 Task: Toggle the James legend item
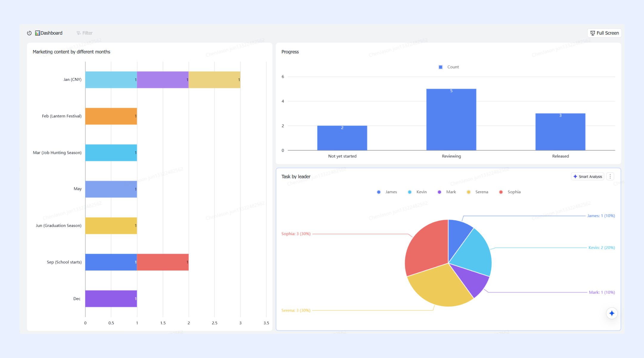(x=387, y=192)
